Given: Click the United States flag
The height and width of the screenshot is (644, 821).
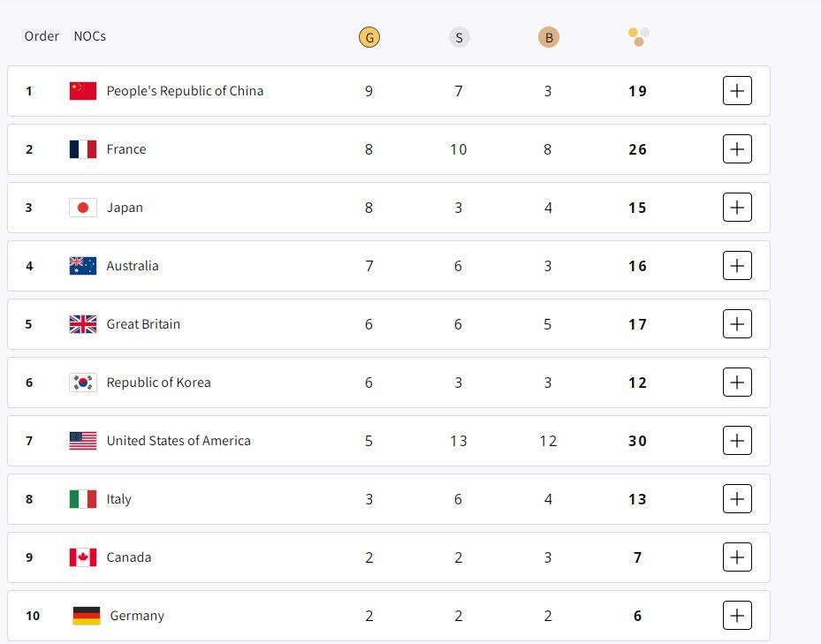Looking at the screenshot, I should point(82,440).
